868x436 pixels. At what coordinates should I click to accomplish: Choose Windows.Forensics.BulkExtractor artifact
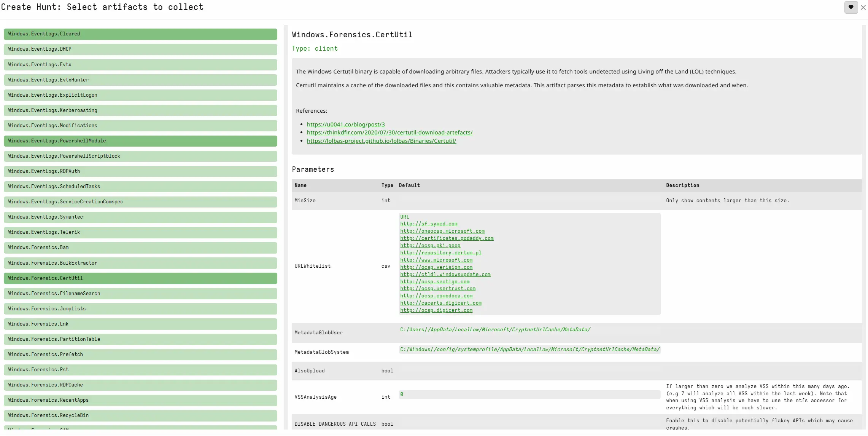point(140,263)
